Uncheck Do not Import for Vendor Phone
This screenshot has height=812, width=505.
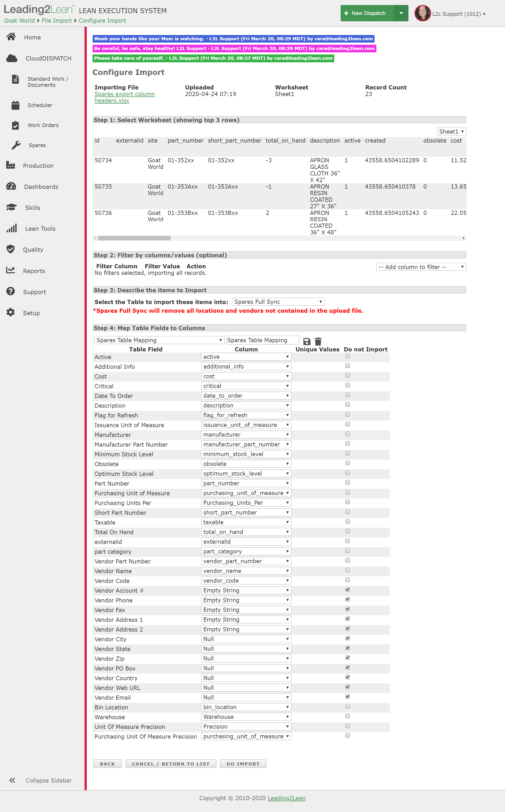point(348,599)
